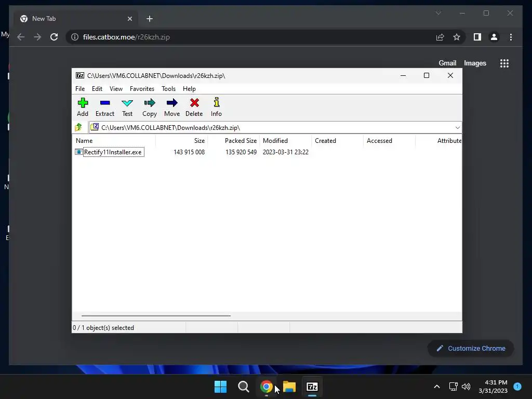Sort files by the Name column

[x=114, y=140]
